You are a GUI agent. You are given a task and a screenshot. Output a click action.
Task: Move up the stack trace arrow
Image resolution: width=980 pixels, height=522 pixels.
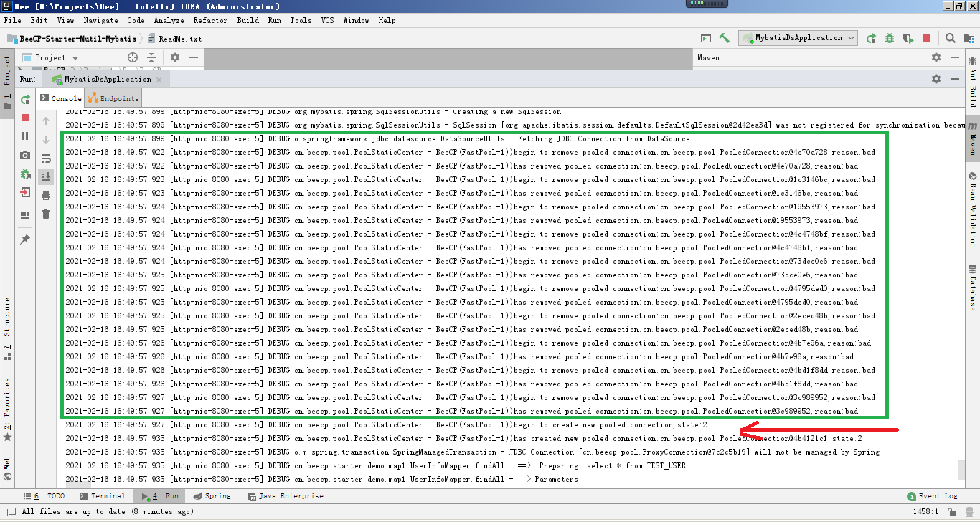tap(46, 121)
